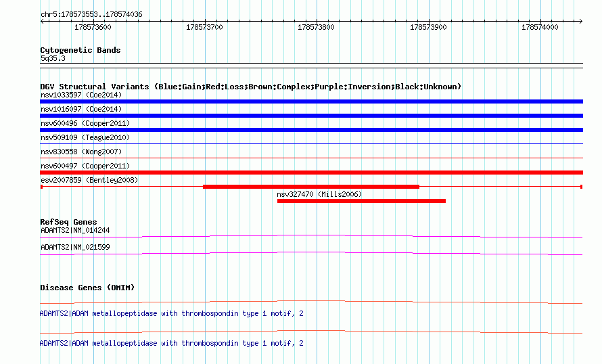Open the nsv509109 (Teague2010) variant label
The image size is (602, 364).
85,137
